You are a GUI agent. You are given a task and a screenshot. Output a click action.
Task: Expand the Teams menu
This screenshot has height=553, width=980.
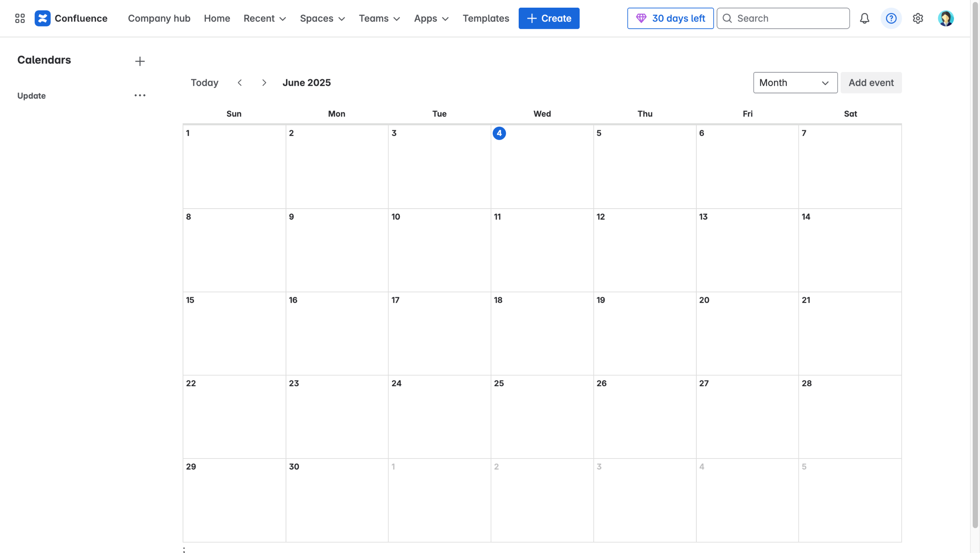(379, 18)
